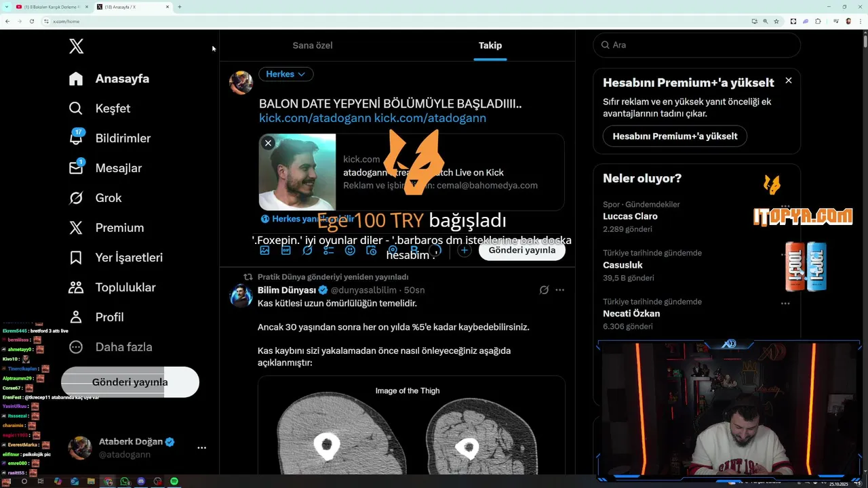Image resolution: width=868 pixels, height=488 pixels.
Task: Open Spotify from taskbar
Action: click(x=174, y=481)
